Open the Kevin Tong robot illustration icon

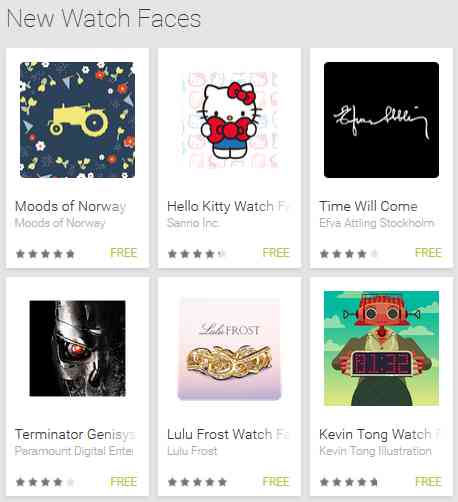pyautogui.click(x=381, y=348)
